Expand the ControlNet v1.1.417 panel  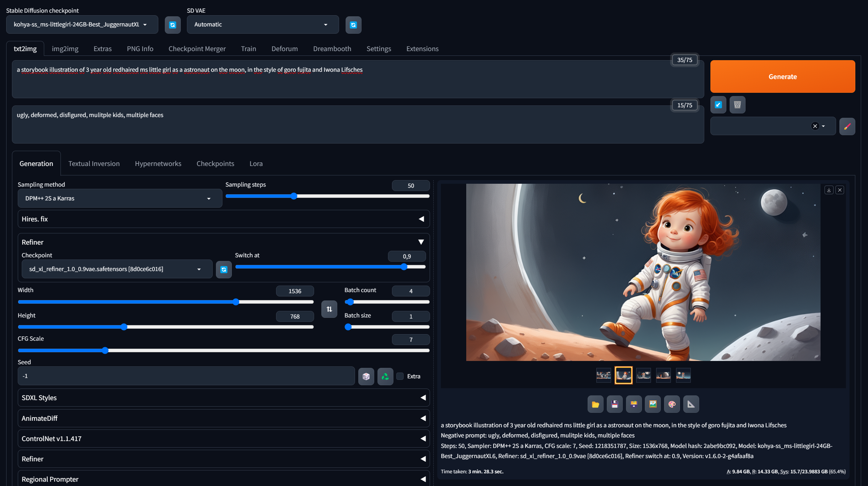(x=224, y=439)
